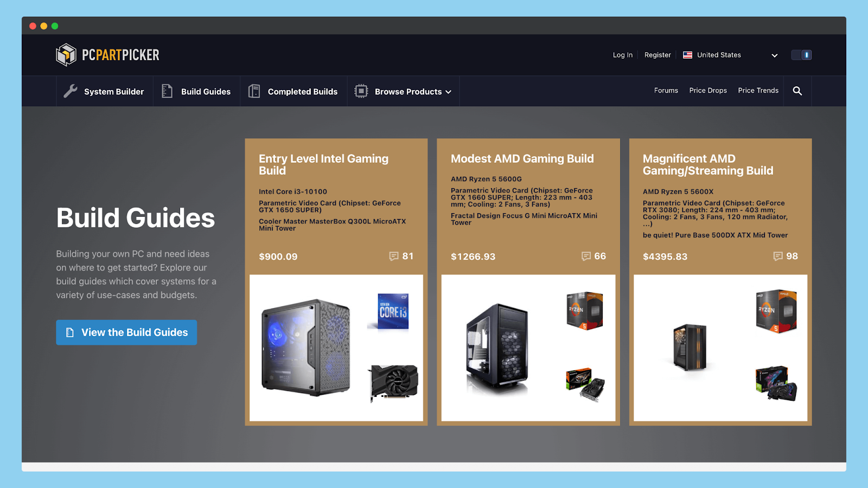
Task: Click the Log In link
Action: [623, 55]
